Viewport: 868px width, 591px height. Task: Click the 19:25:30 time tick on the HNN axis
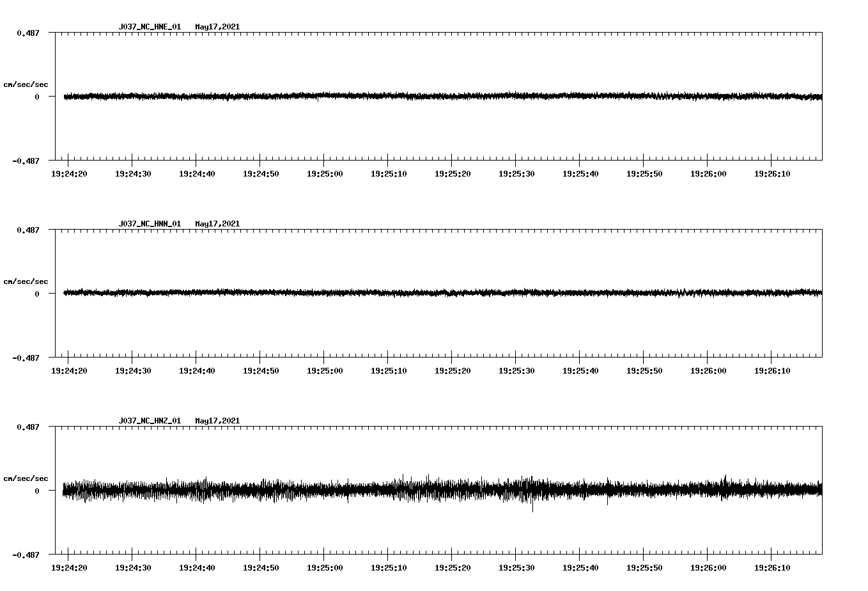click(x=516, y=370)
